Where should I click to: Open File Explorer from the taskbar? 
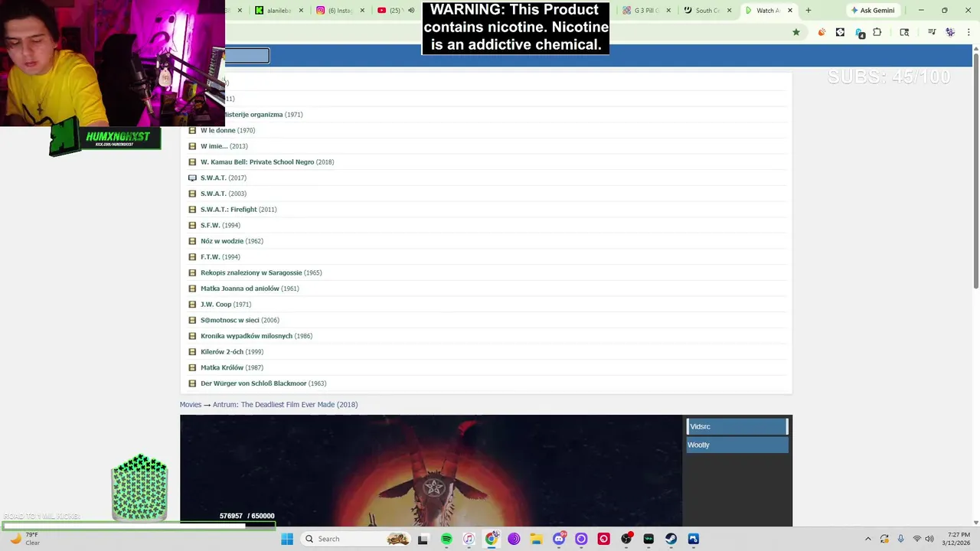click(536, 539)
